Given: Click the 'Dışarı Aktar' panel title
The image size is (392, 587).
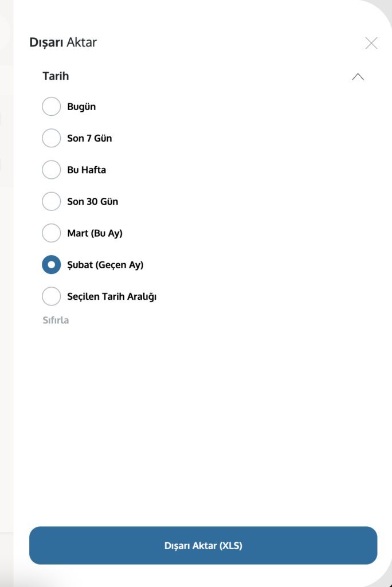Looking at the screenshot, I should tap(63, 42).
